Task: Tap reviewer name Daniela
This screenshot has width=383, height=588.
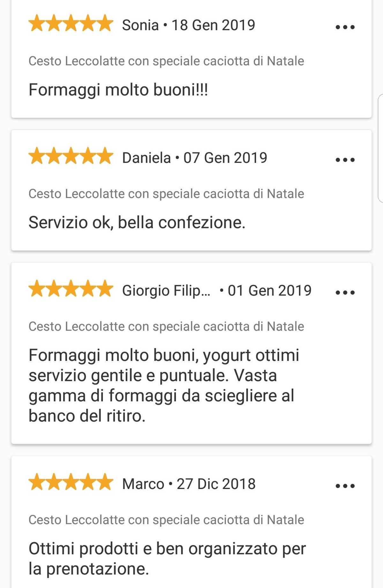Action: (146, 158)
